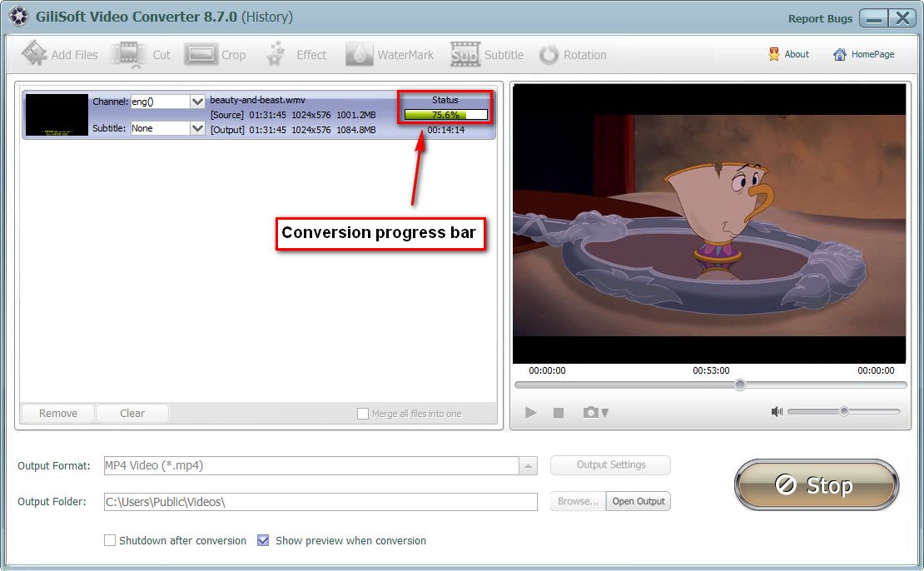Click the beauty-and-beast.wmv file name
This screenshot has height=571, width=924.
click(257, 100)
